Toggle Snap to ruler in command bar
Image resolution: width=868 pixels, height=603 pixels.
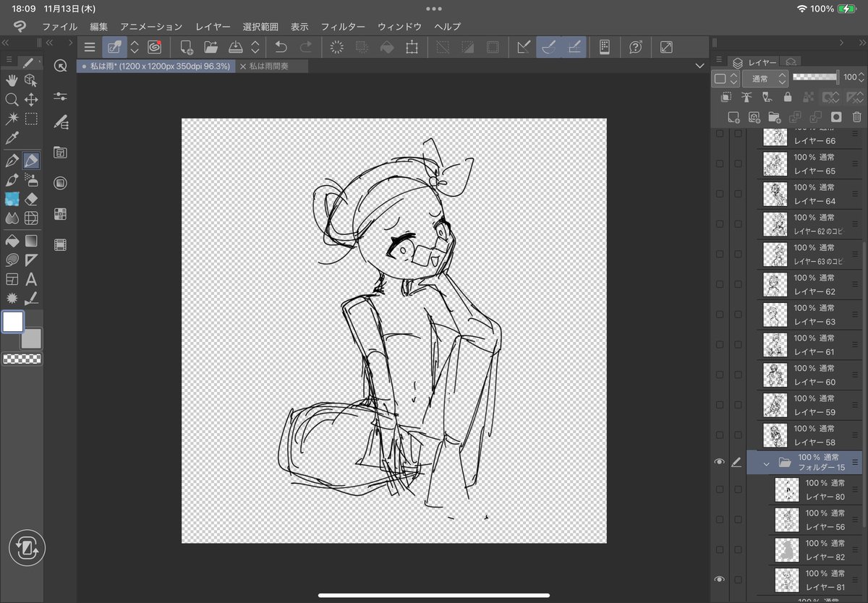tap(524, 47)
